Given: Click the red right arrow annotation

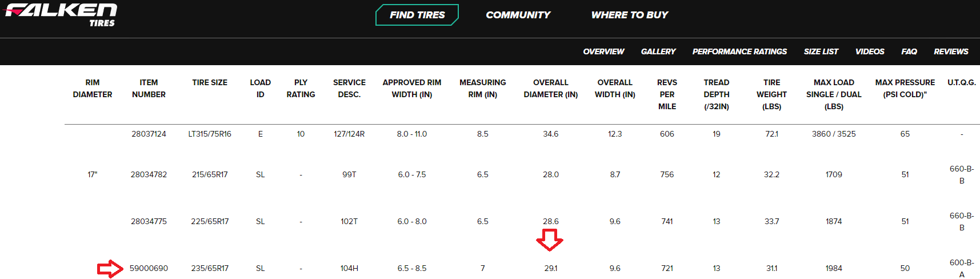Looking at the screenshot, I should click(x=110, y=269).
